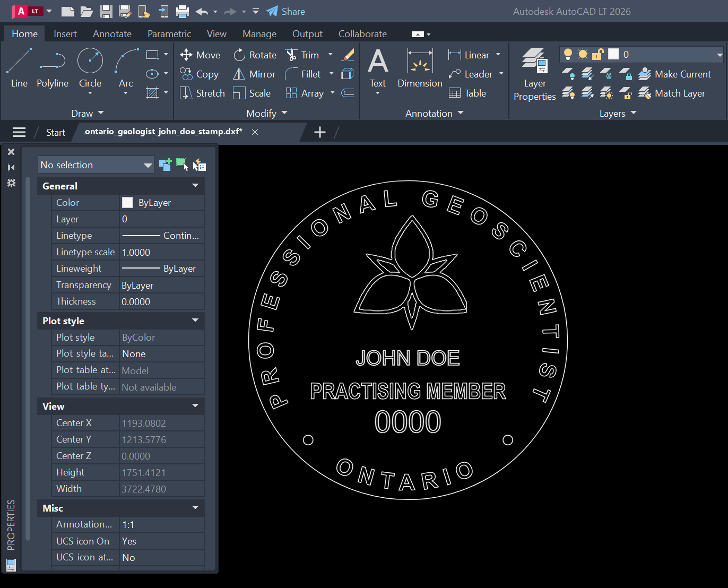Image resolution: width=728 pixels, height=588 pixels.
Task: Click the Stretch tool
Action: (202, 93)
